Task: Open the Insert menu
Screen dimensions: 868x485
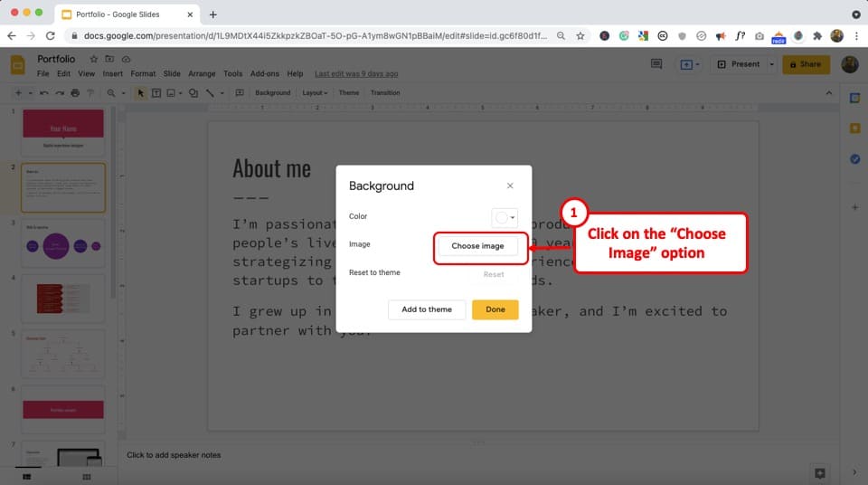Action: click(112, 73)
